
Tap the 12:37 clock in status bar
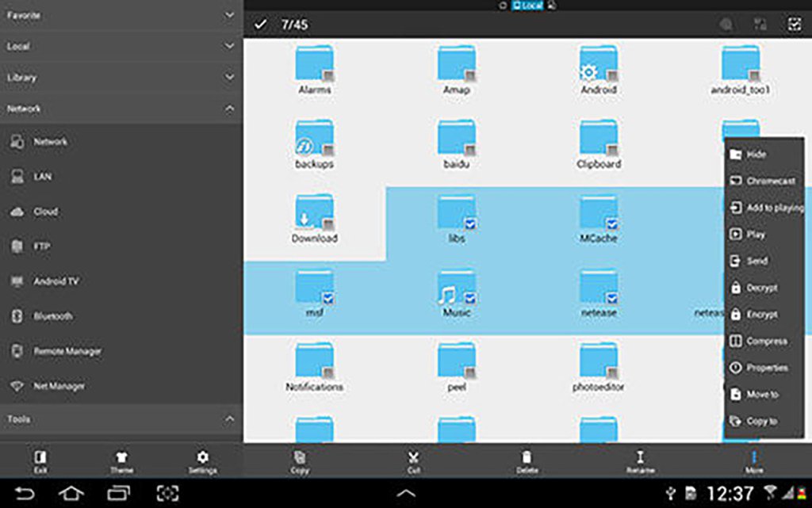coord(730,494)
